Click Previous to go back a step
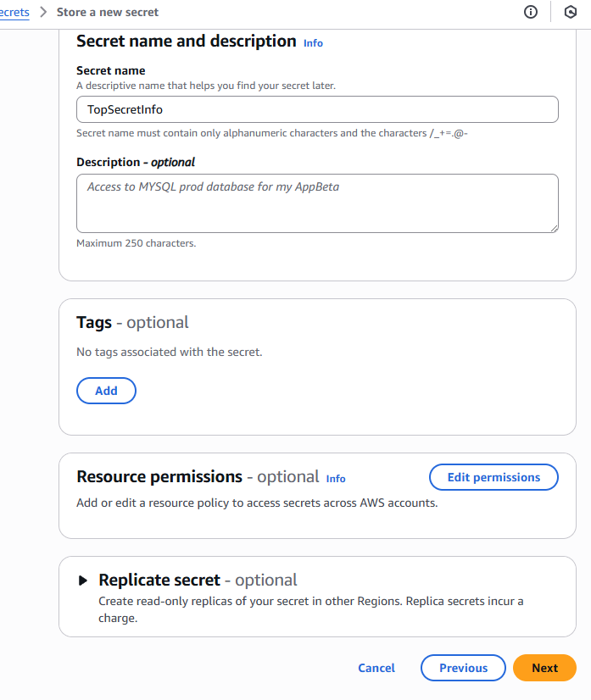591x700 pixels. coord(463,668)
